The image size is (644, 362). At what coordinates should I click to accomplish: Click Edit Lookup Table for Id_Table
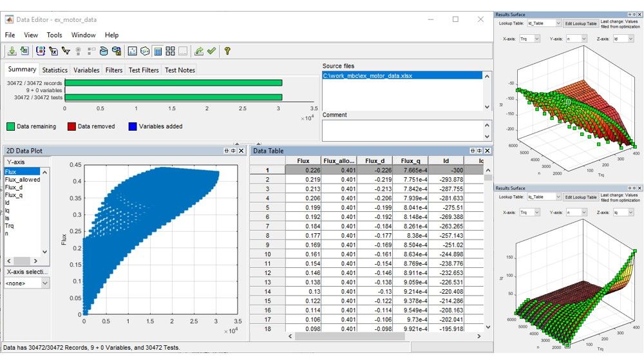[x=581, y=23]
